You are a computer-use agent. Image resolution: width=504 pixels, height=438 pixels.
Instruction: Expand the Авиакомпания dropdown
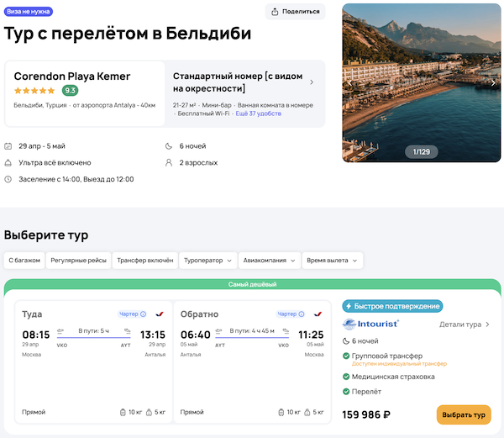268,261
